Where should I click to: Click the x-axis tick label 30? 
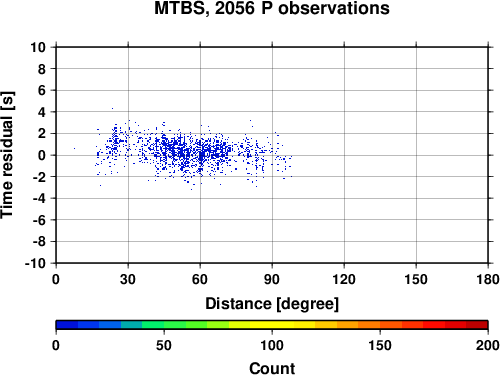click(x=128, y=279)
